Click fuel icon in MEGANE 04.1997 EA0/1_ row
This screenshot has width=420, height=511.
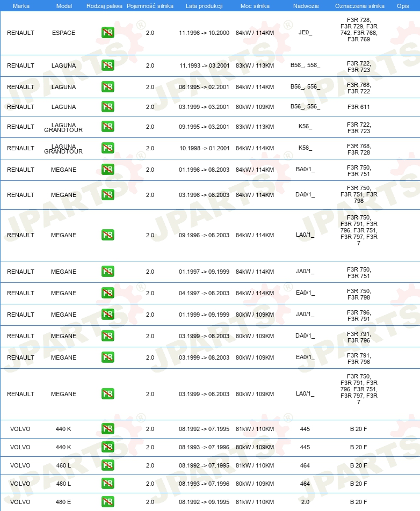(107, 293)
